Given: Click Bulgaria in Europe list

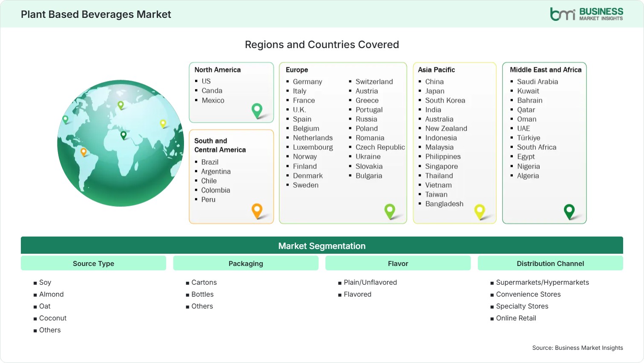Looking at the screenshot, I should (x=369, y=176).
